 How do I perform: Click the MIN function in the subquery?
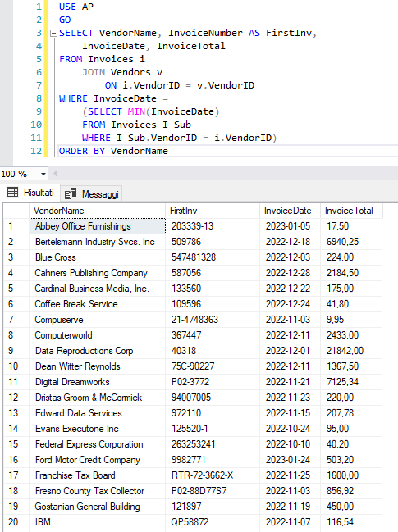point(136,111)
